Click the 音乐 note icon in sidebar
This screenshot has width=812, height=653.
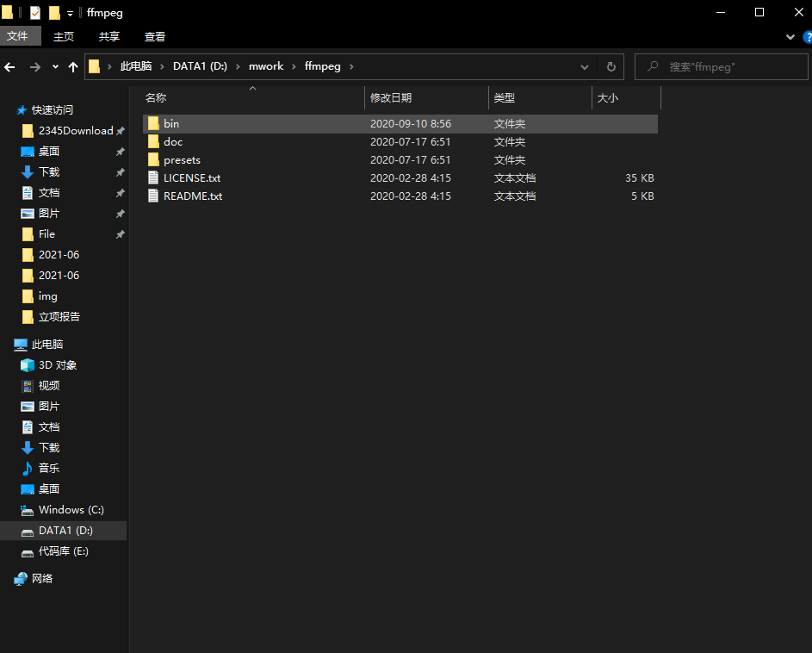pos(28,469)
